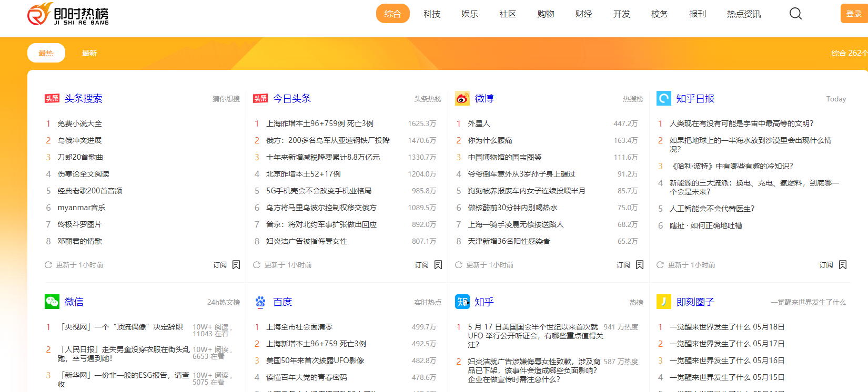Viewport: 868px width, 392px height.
Task: Open 5G手机壳会不会改变手机业格局 headline
Action: [x=319, y=191]
